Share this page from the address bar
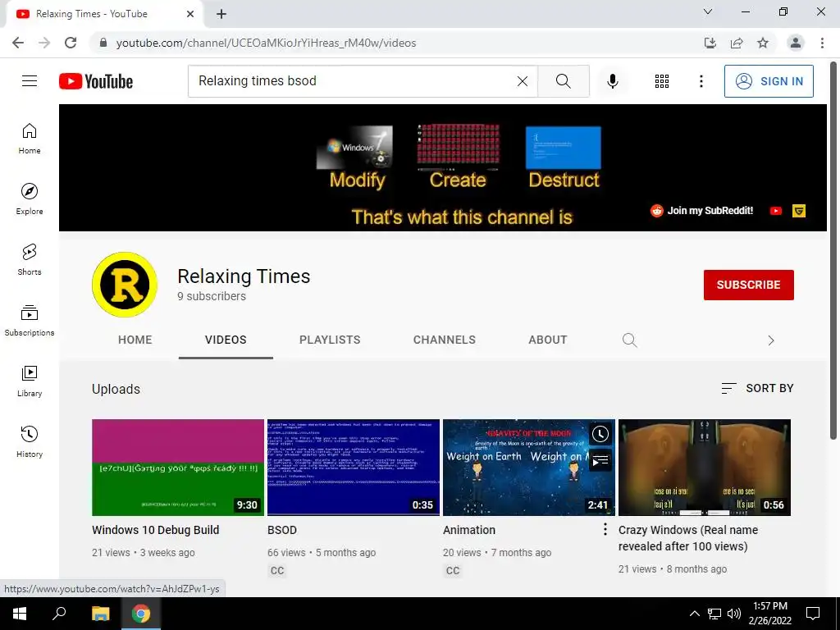The image size is (840, 630). click(x=737, y=43)
